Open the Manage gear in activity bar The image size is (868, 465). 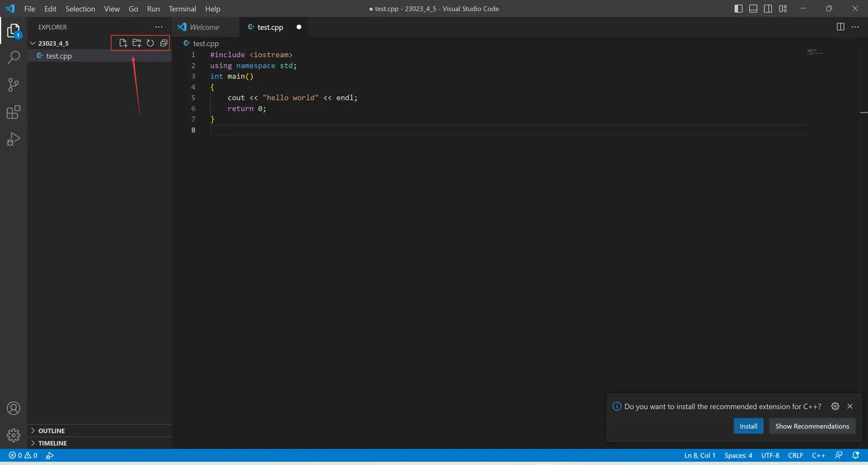13,435
